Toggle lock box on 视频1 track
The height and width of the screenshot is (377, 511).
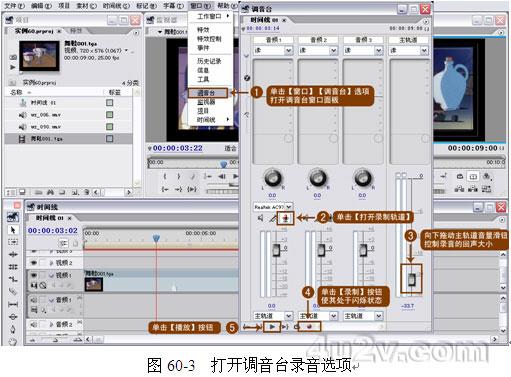(x=43, y=275)
